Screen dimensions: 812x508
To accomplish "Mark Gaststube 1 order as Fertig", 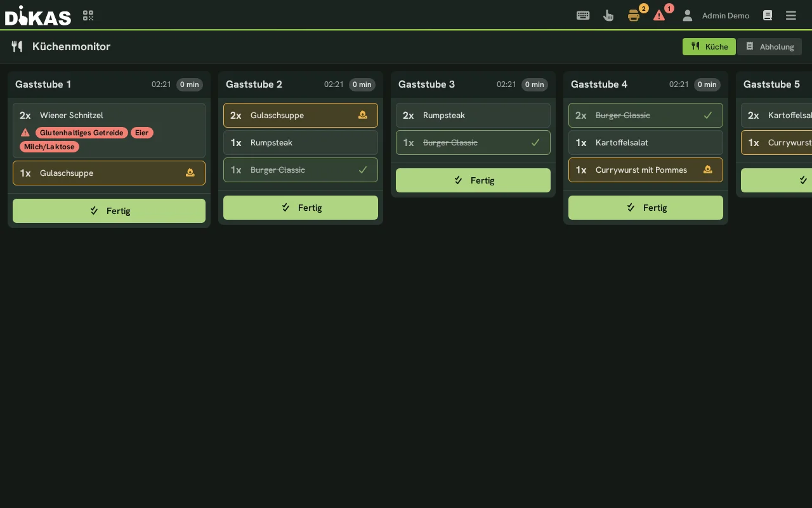I will (109, 211).
